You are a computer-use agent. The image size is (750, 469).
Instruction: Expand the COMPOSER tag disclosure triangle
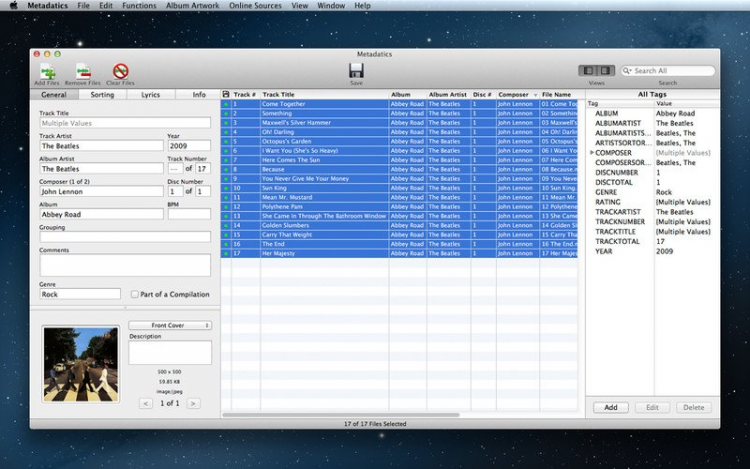click(591, 152)
